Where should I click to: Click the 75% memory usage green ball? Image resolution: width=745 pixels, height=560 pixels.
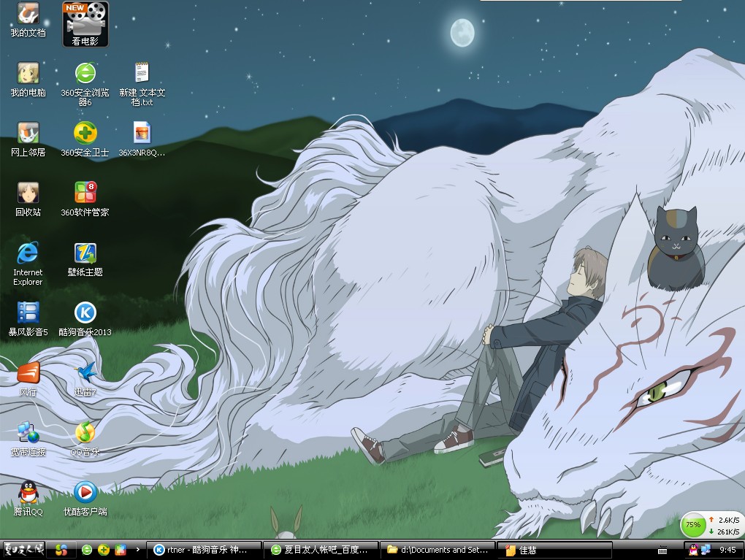(692, 525)
